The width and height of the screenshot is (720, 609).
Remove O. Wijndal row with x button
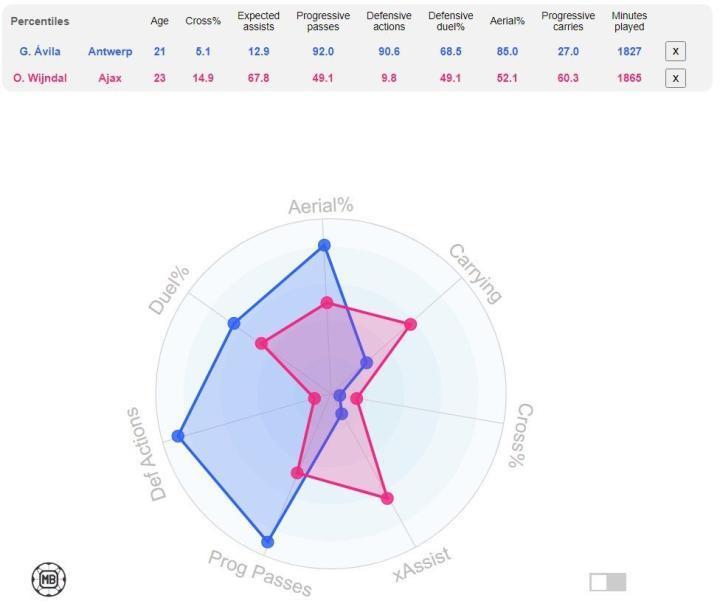pos(675,78)
